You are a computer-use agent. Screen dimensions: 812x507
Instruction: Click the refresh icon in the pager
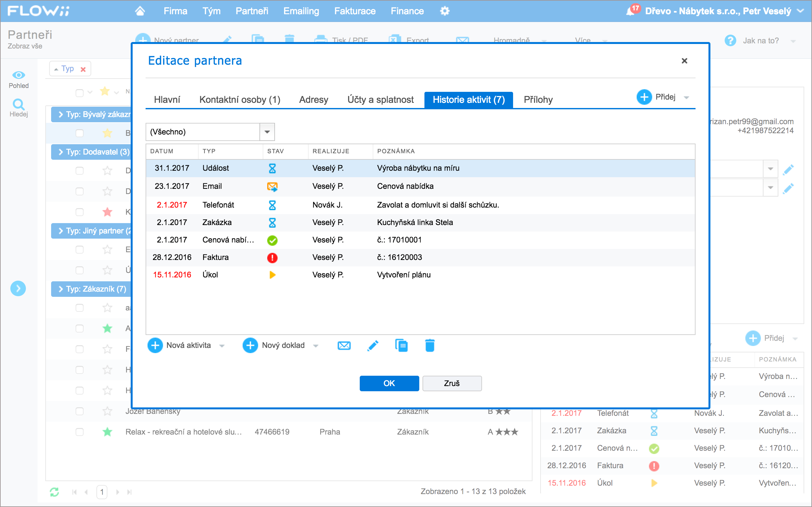(54, 492)
